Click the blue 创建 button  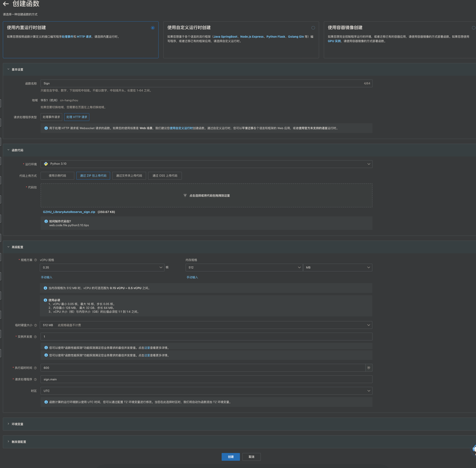[x=230, y=457]
